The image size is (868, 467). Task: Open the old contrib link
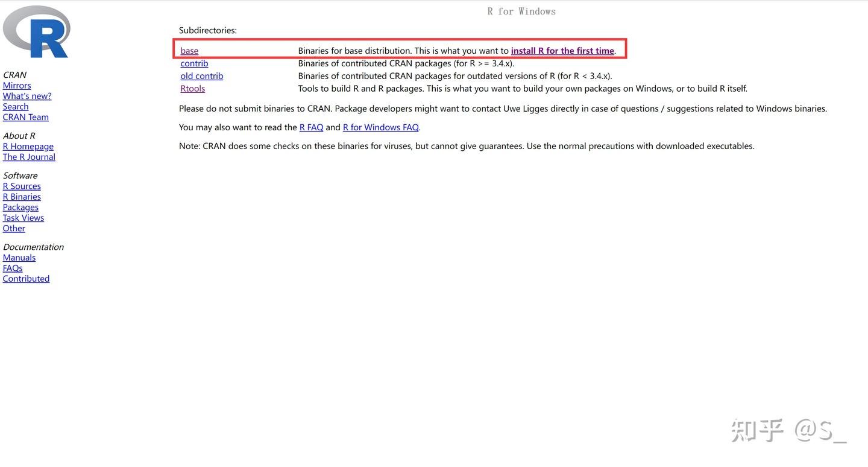click(202, 76)
